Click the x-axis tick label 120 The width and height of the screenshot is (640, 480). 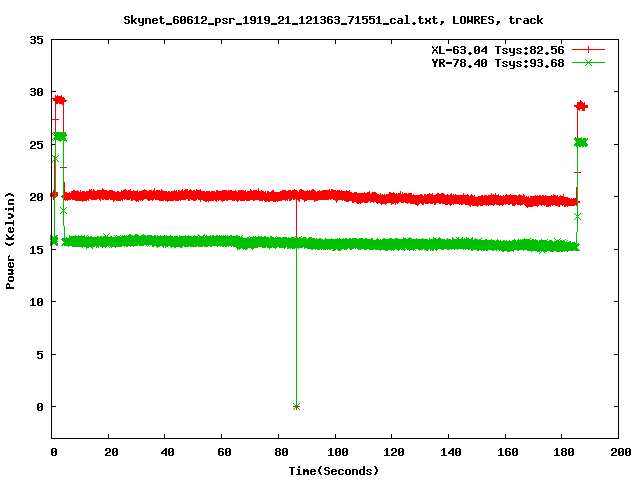(x=394, y=452)
